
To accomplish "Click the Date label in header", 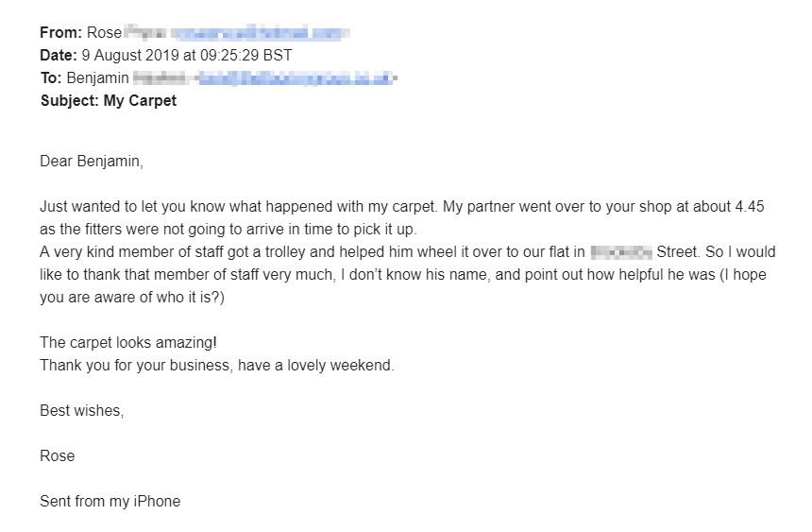I will [59, 56].
